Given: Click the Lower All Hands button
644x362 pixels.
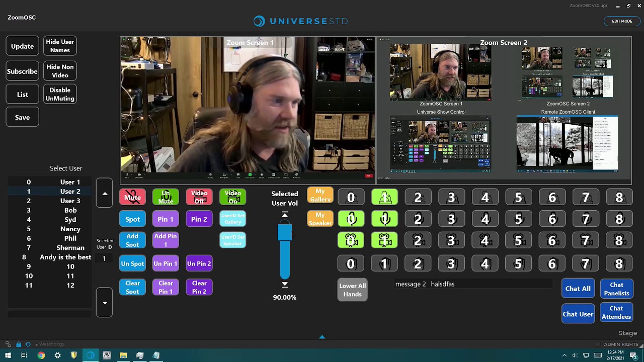Looking at the screenshot, I should 352,290.
